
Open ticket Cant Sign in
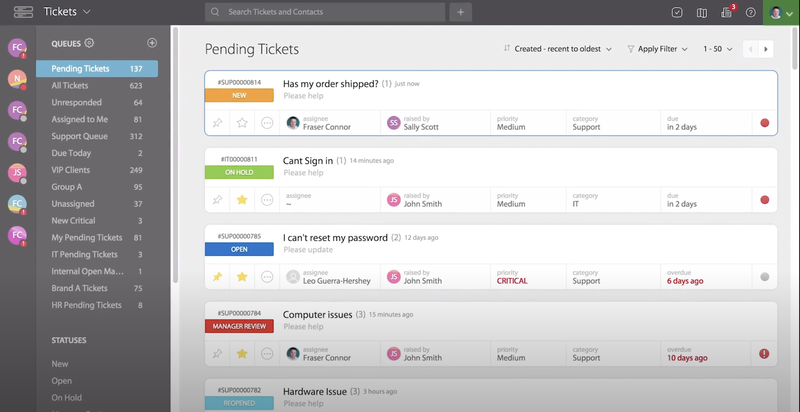tap(308, 161)
